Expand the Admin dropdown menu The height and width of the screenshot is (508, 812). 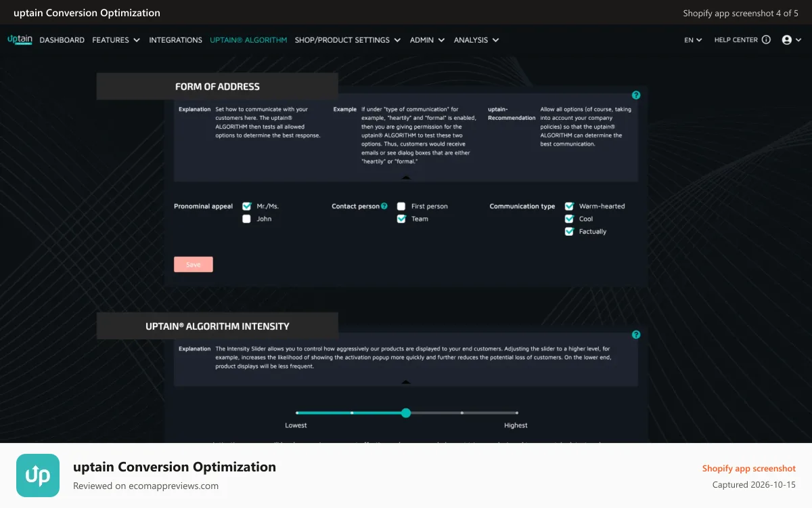pos(427,40)
